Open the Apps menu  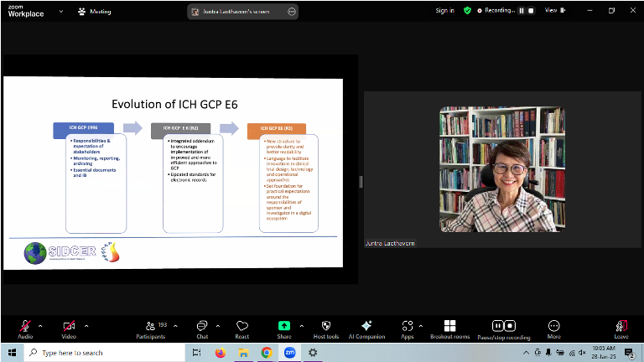pos(408,328)
